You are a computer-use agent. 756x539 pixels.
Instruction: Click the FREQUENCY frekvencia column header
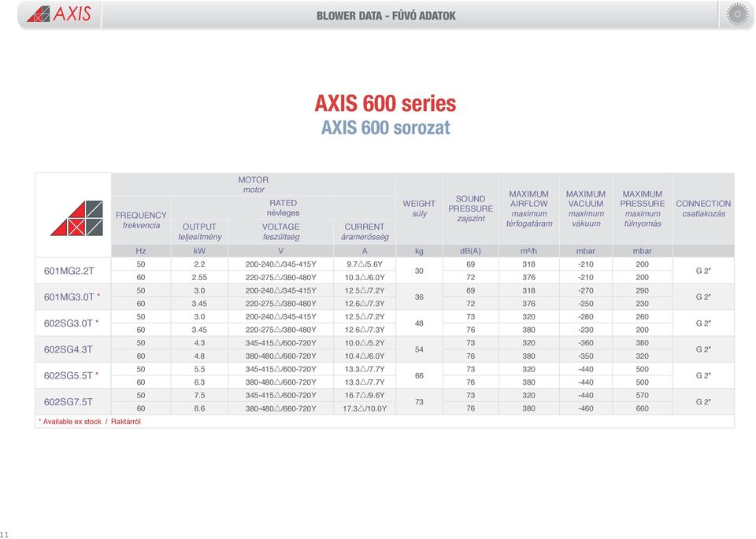141,220
